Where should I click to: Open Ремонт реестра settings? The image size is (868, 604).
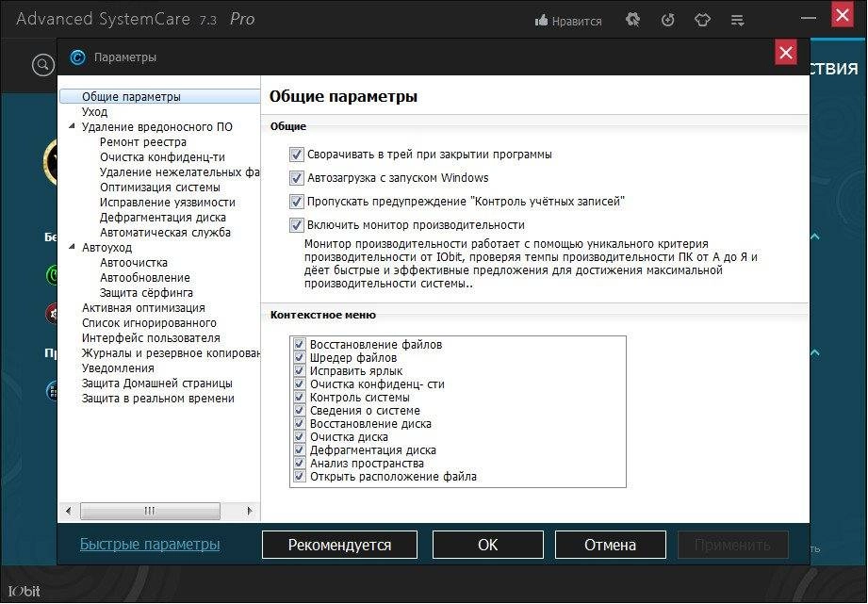(143, 142)
